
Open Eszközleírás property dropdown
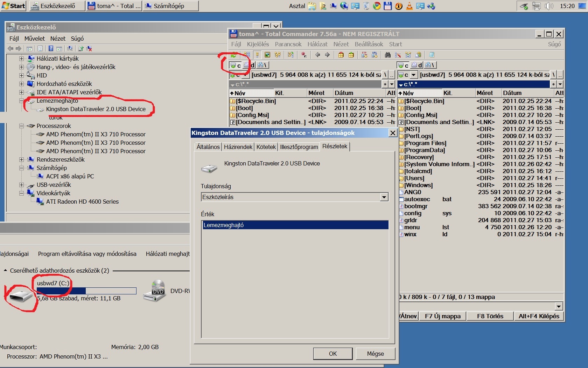[384, 197]
